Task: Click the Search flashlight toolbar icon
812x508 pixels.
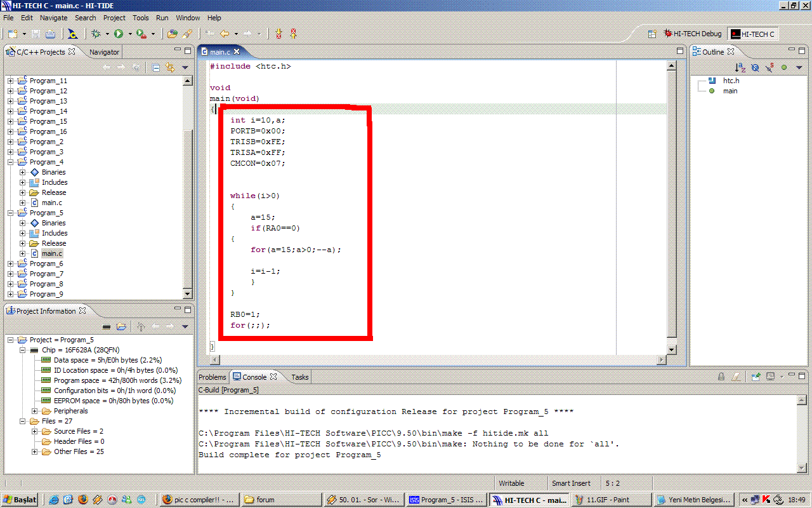Action: point(187,34)
